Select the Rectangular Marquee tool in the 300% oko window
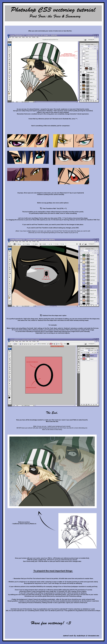 tap(10, 254)
